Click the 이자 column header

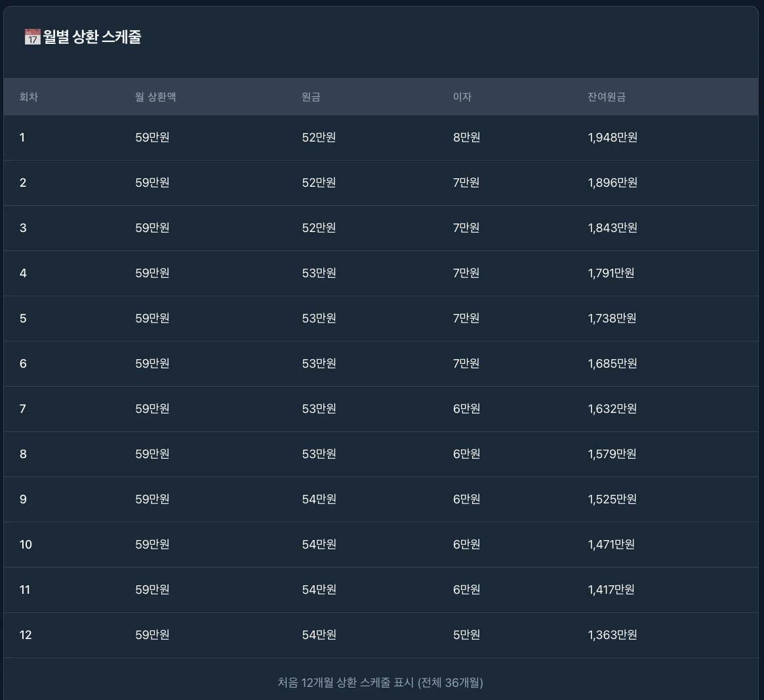[462, 97]
